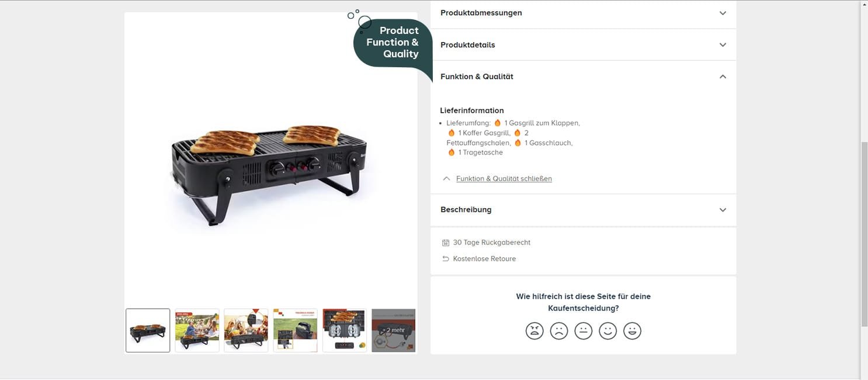Collapse the Funktion & Qualität chevron
The image size is (868, 380).
pyautogui.click(x=723, y=77)
